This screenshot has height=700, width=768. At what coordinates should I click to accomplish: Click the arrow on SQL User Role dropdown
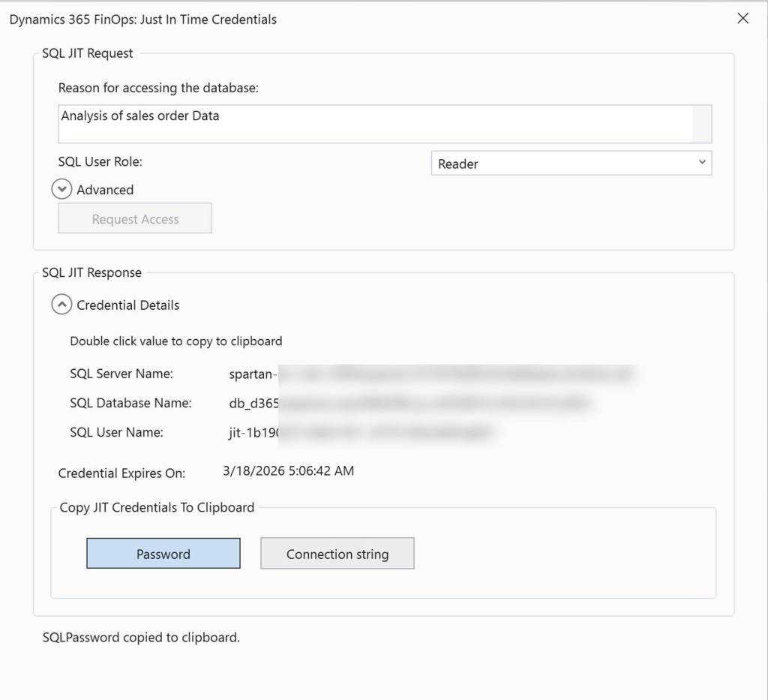coord(702,163)
